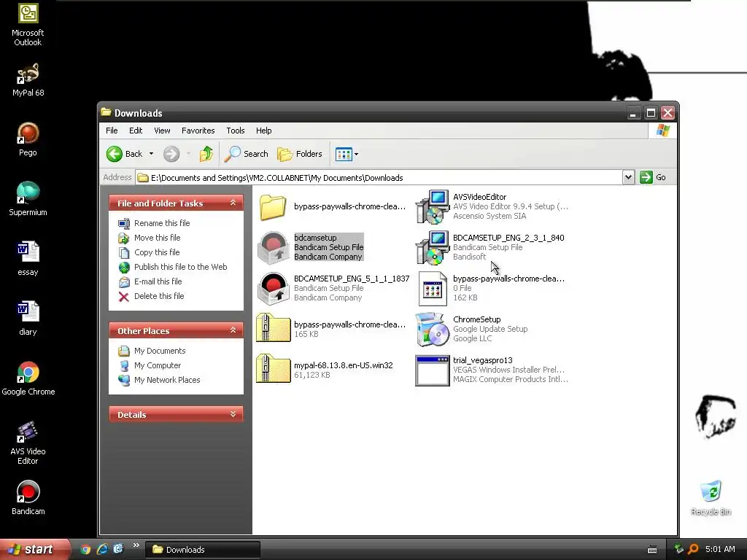This screenshot has height=560, width=747.
Task: Open the Tools menu
Action: coord(236,131)
